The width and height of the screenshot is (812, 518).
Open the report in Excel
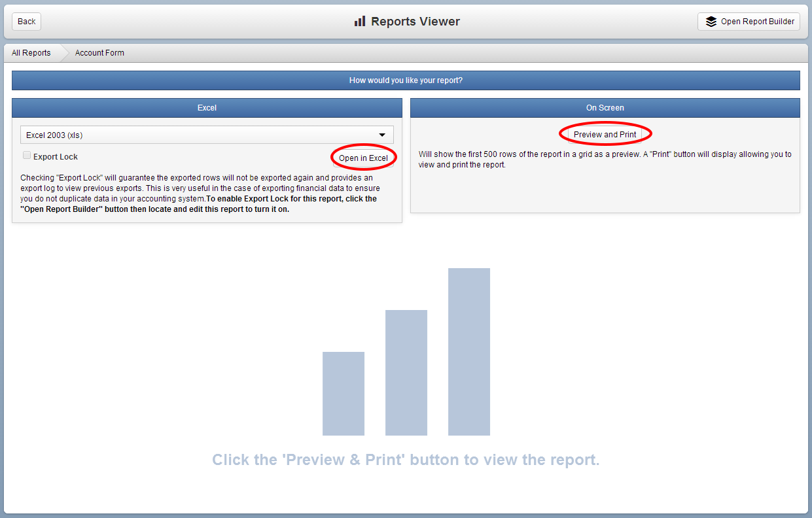coord(363,157)
